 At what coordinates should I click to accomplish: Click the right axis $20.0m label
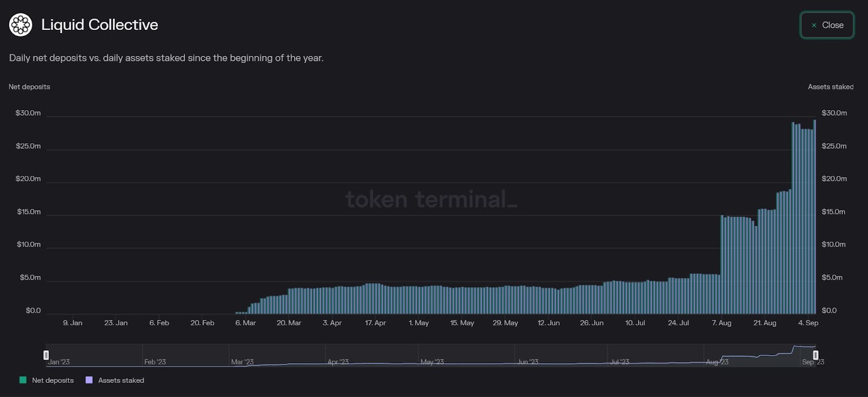click(834, 179)
